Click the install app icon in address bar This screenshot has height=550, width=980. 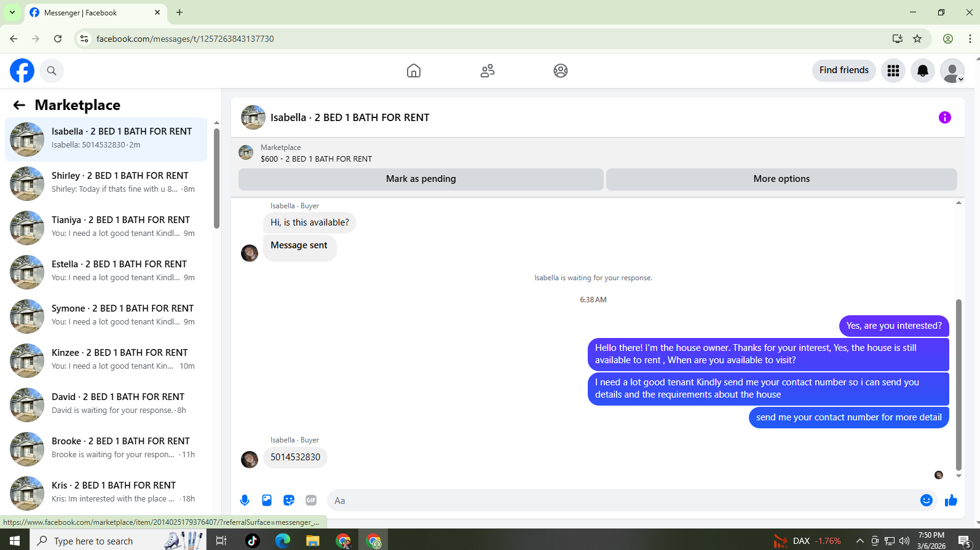(898, 39)
